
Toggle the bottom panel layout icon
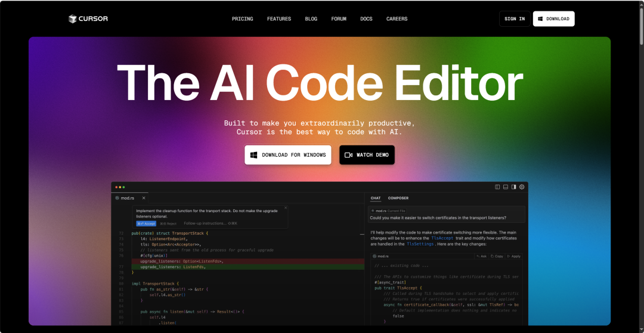click(x=506, y=187)
